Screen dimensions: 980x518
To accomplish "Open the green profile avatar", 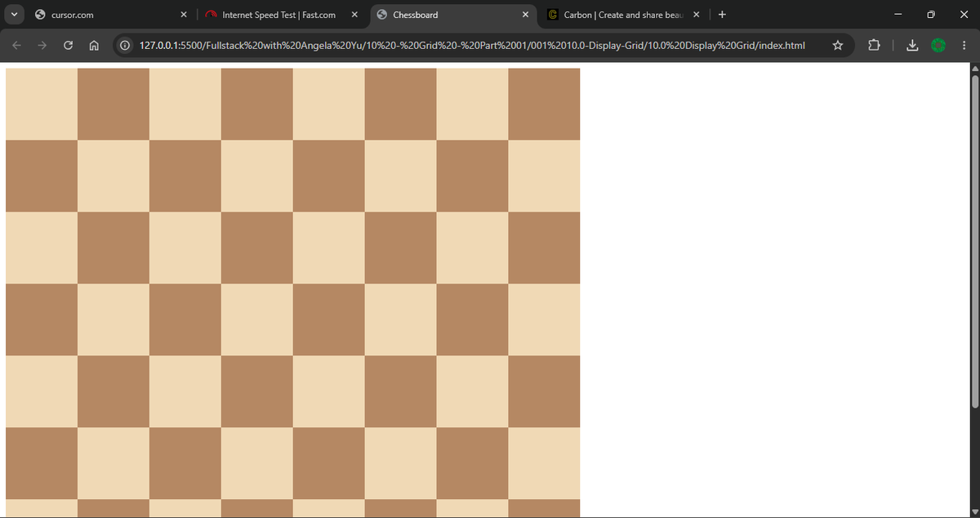I will pyautogui.click(x=940, y=46).
